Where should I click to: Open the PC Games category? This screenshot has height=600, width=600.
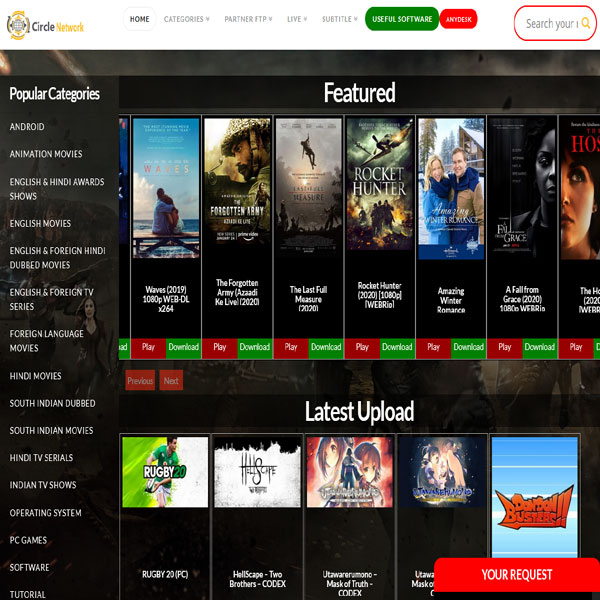(28, 540)
